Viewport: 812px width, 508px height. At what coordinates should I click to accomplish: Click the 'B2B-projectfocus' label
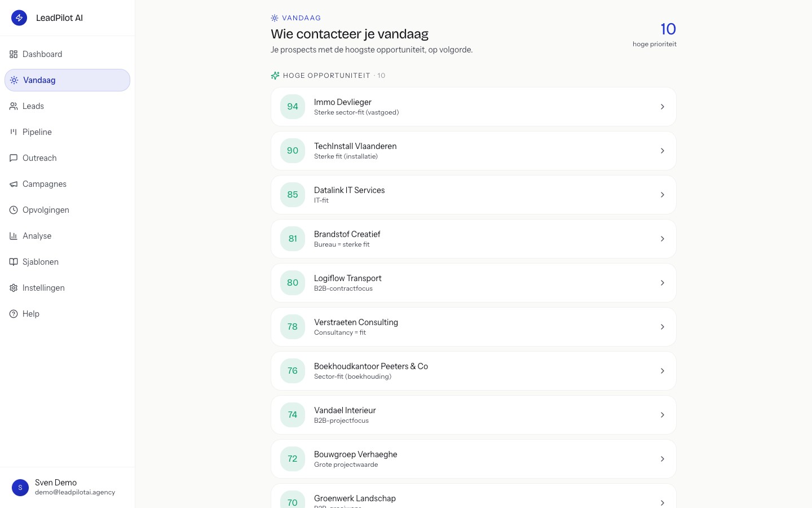341,421
